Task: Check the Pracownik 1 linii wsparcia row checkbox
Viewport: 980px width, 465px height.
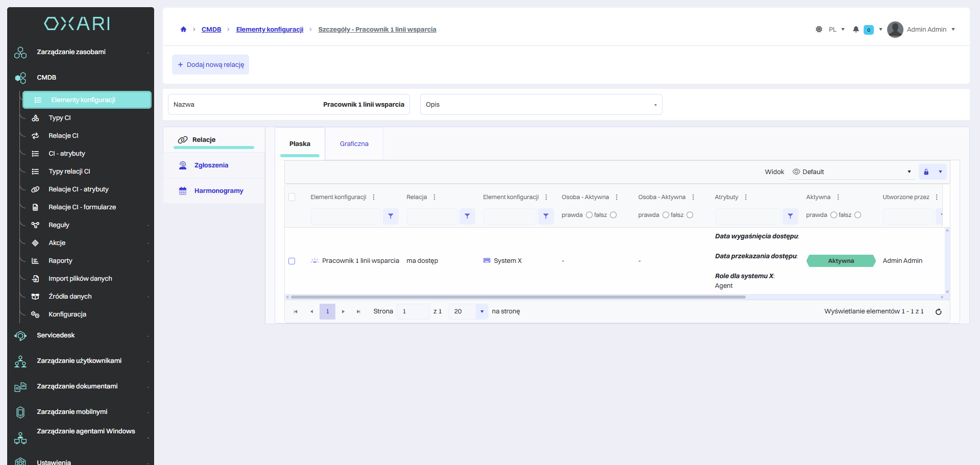Action: tap(292, 261)
